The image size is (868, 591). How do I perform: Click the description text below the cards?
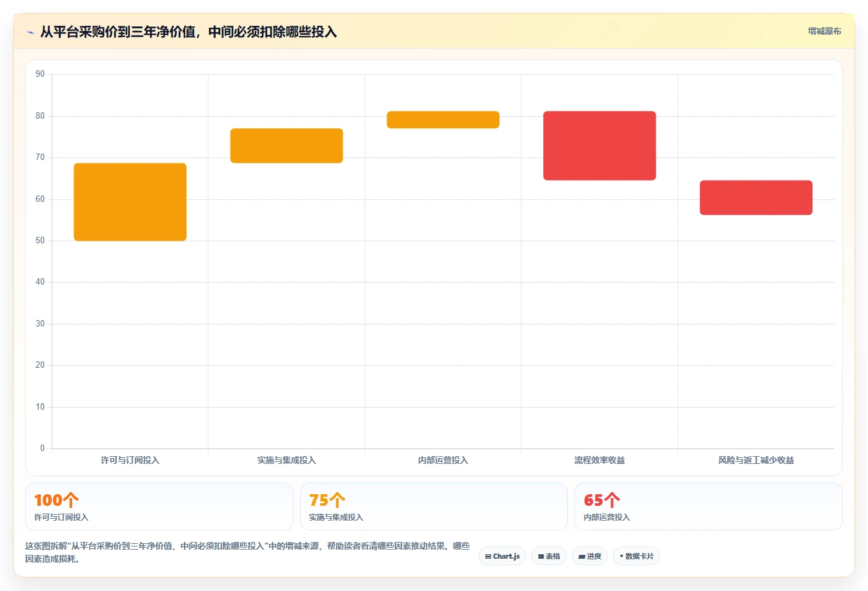247,552
